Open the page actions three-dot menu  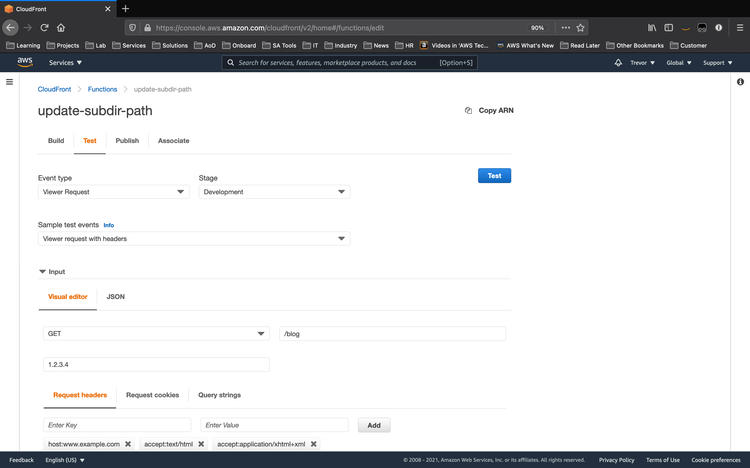click(566, 28)
